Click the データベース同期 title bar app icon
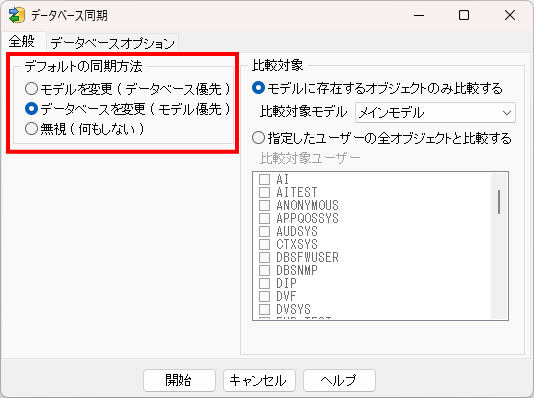Viewport: 534px width, 398px height. (x=16, y=15)
